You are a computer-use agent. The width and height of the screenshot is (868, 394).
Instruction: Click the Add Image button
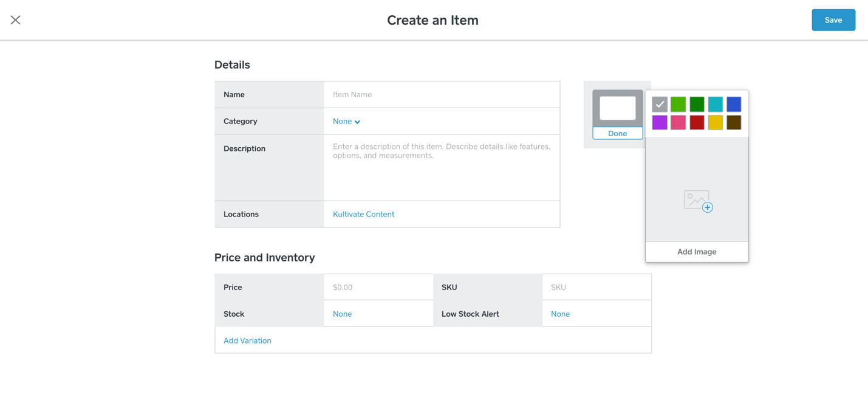tap(697, 252)
